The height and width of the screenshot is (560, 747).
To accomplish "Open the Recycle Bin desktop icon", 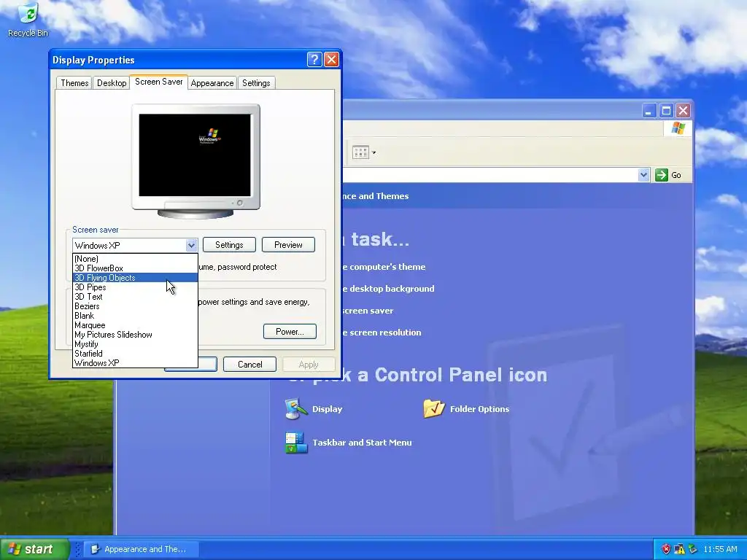I will [28, 19].
